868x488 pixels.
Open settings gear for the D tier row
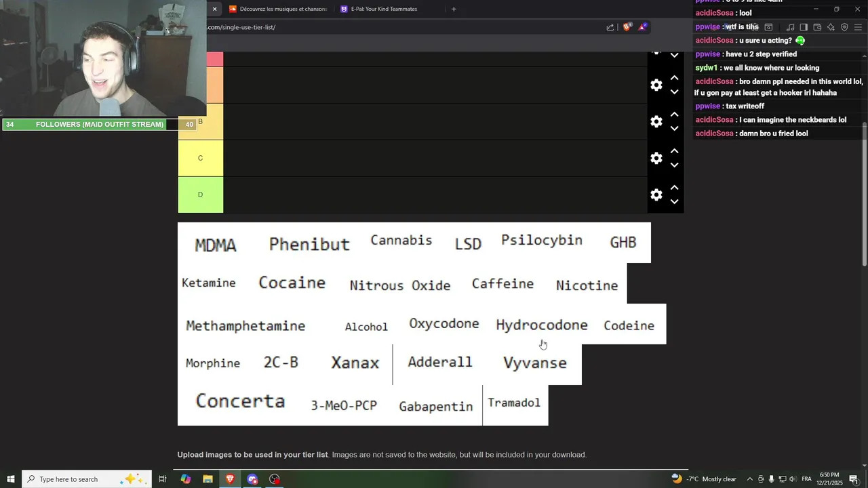[656, 195]
